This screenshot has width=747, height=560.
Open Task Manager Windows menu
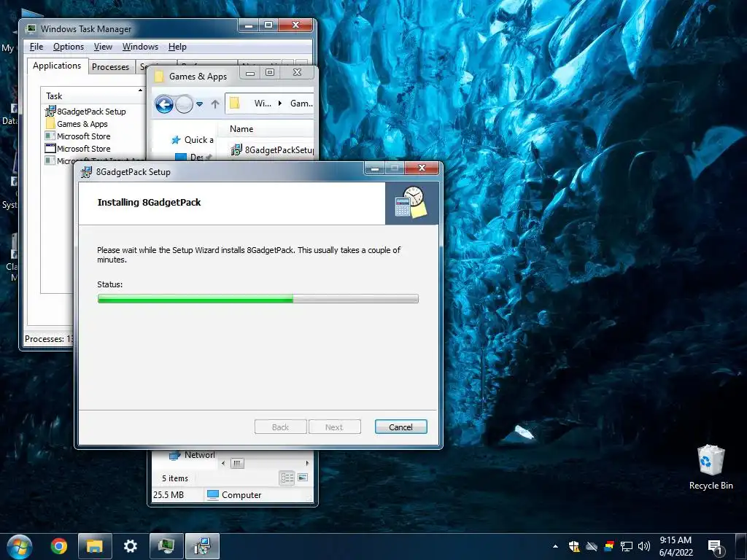point(140,47)
